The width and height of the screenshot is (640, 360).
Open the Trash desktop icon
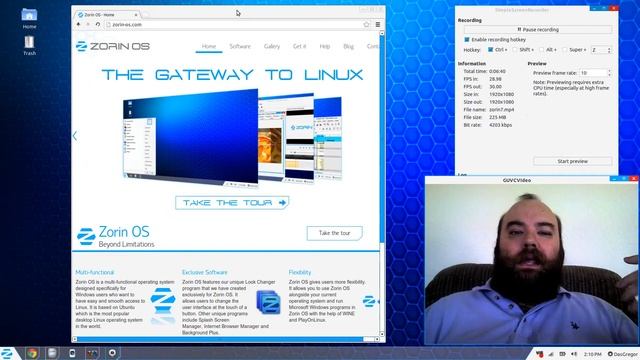pyautogui.click(x=29, y=45)
